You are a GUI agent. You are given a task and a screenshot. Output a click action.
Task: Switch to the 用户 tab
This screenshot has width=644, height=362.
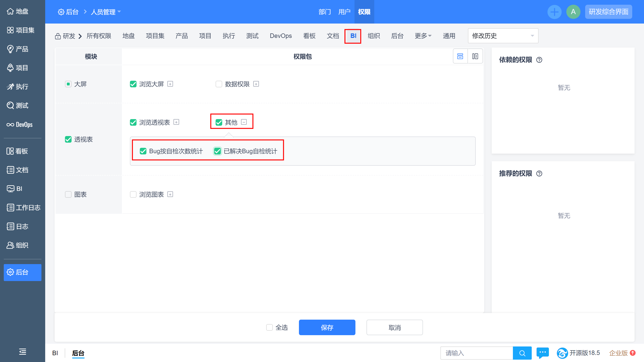coord(344,12)
